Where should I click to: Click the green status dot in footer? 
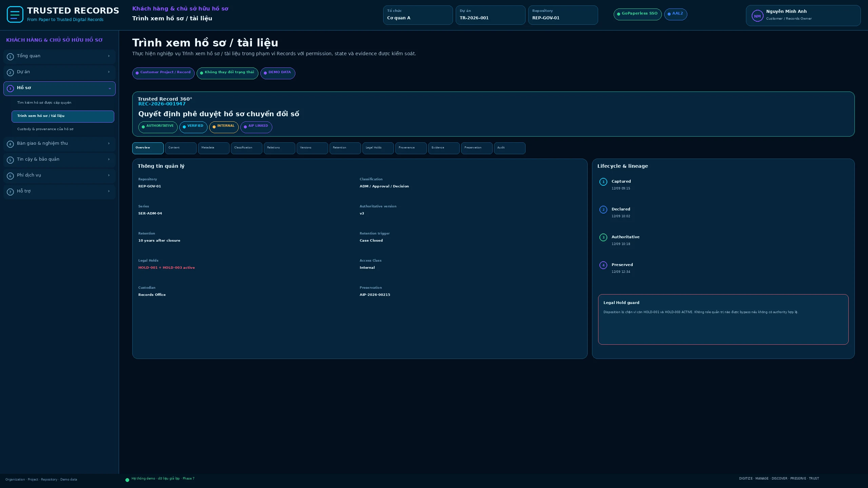[127, 480]
